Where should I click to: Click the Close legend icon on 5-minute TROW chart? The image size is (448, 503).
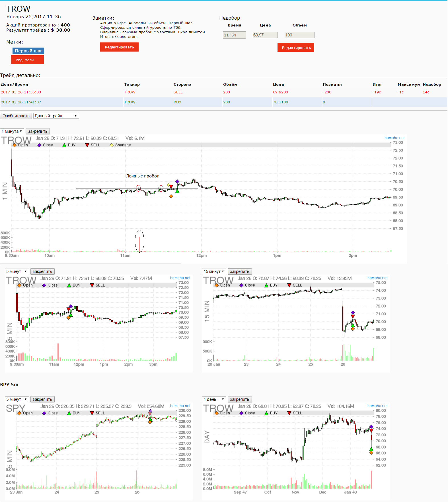tap(44, 285)
